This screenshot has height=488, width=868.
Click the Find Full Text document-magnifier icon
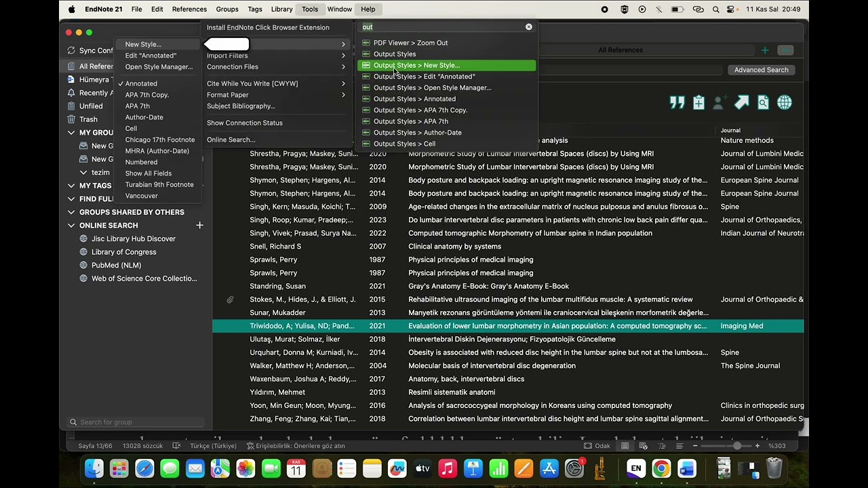point(763,102)
